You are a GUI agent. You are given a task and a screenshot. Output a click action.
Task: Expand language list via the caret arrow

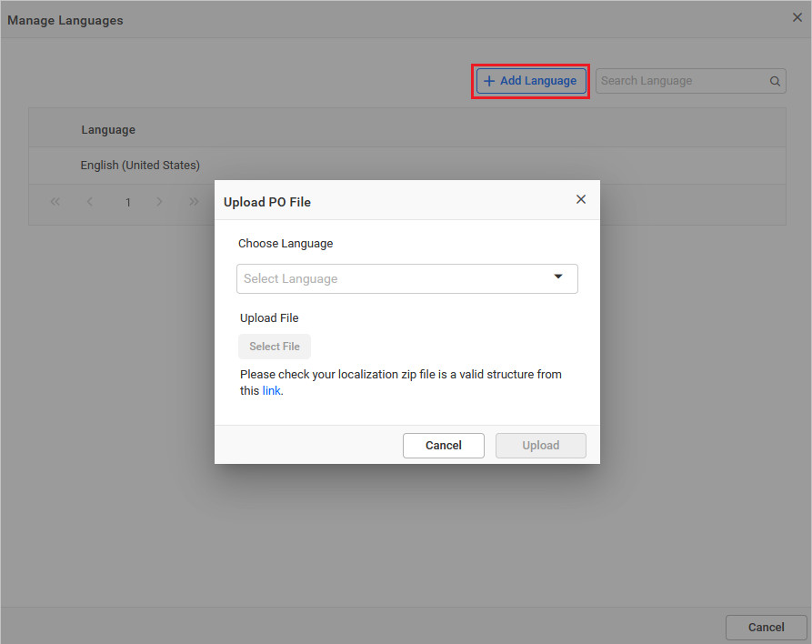558,278
